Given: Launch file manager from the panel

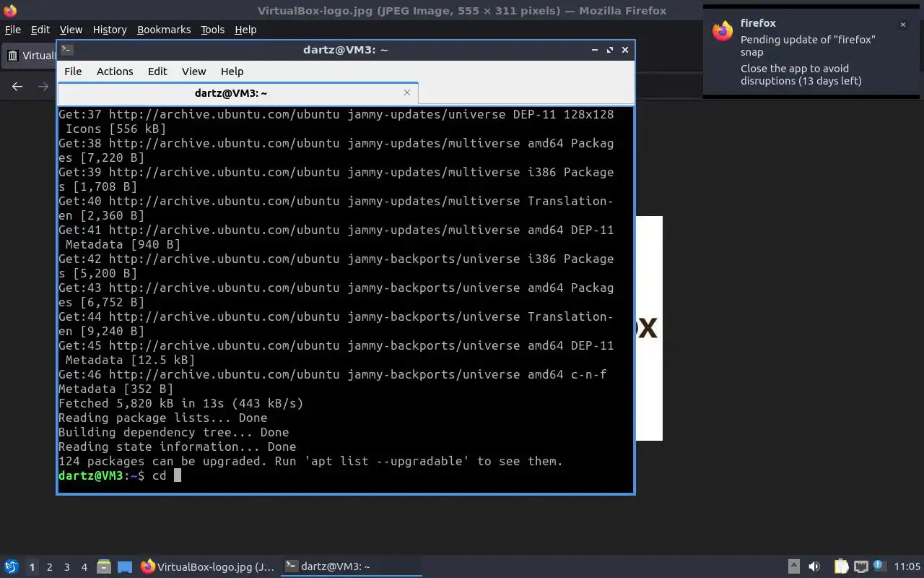Looking at the screenshot, I should coord(104,567).
